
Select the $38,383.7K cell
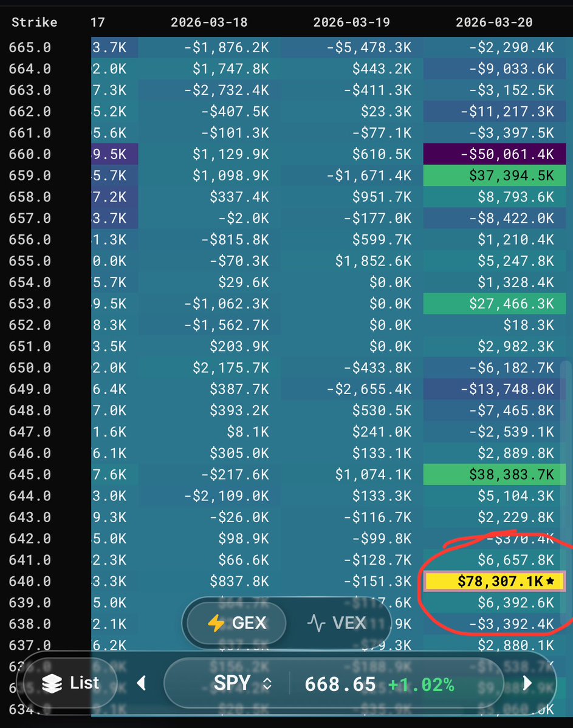click(x=495, y=474)
